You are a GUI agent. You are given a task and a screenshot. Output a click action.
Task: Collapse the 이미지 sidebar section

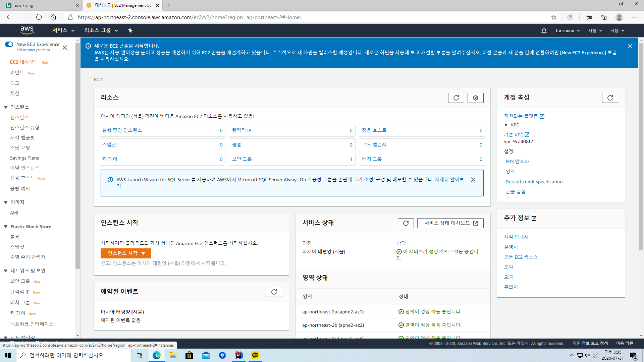pos(6,202)
